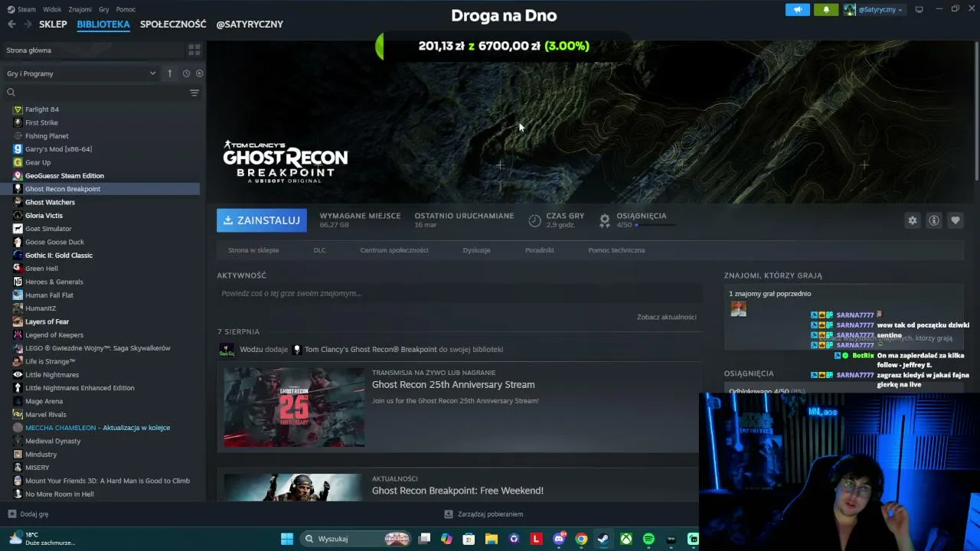Open the Poradniki link
The height and width of the screenshot is (551, 980).
[539, 250]
